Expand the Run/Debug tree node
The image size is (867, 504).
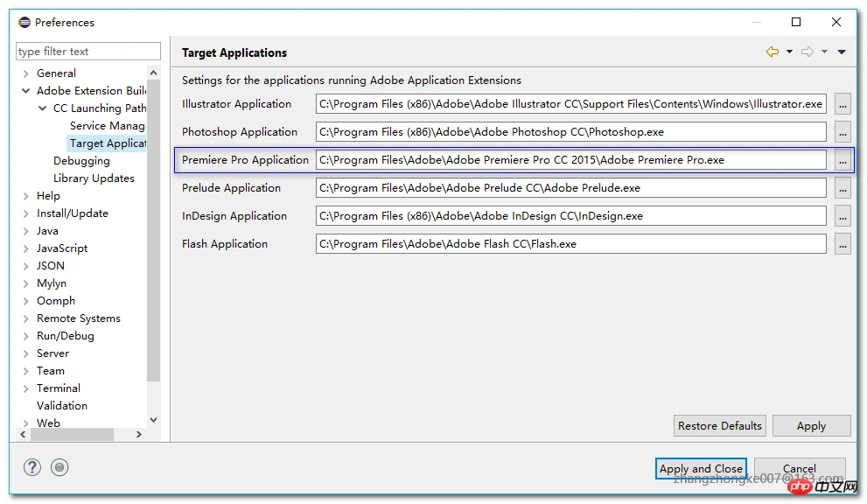(x=25, y=336)
